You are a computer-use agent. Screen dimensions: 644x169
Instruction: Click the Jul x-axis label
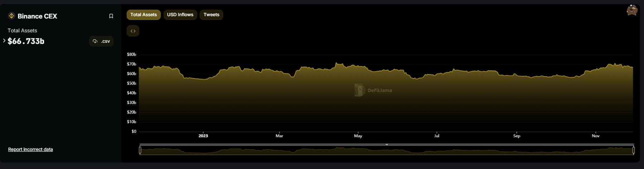click(437, 136)
